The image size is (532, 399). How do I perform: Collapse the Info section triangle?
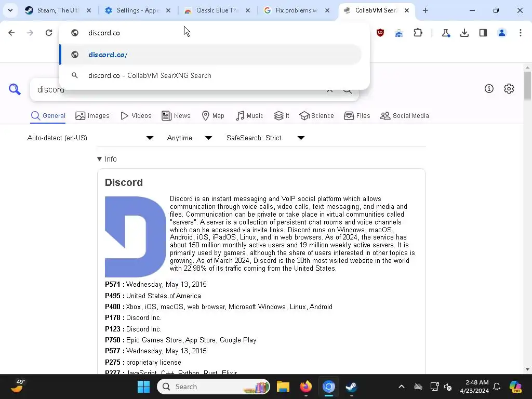coord(99,159)
